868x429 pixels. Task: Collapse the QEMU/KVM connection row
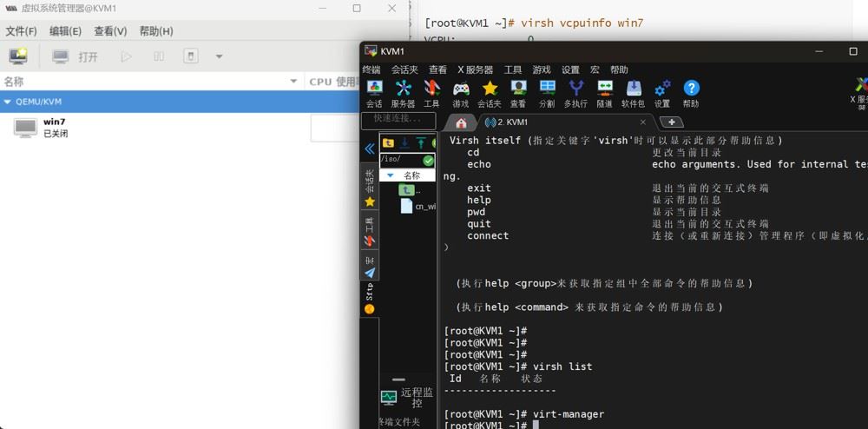tap(8, 102)
